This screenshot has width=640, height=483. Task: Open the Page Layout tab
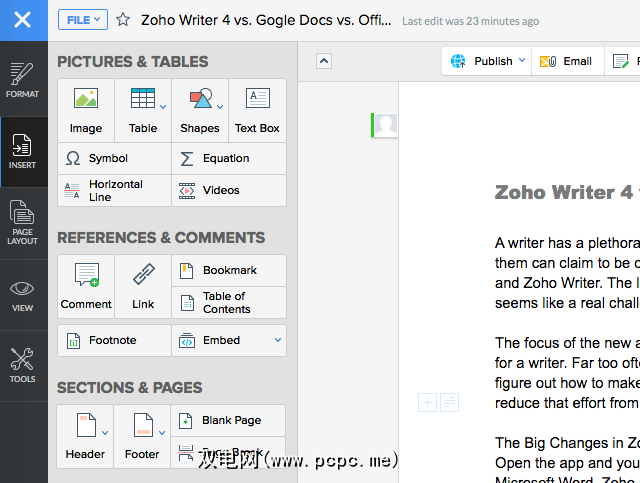[22, 223]
